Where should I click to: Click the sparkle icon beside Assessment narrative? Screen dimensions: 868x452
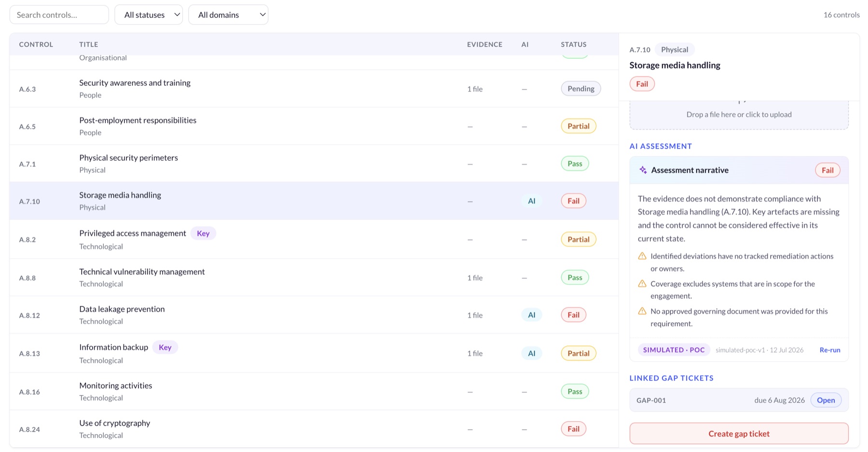(643, 170)
